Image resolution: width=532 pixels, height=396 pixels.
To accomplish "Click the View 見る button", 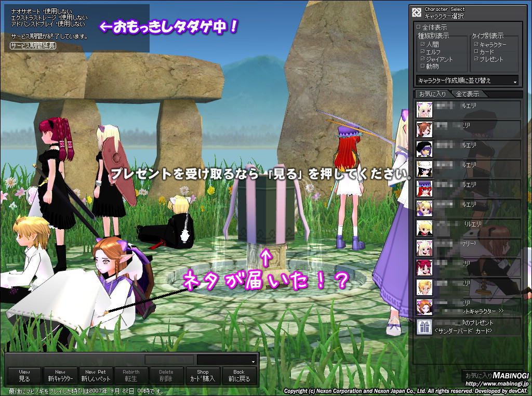I will point(24,376).
